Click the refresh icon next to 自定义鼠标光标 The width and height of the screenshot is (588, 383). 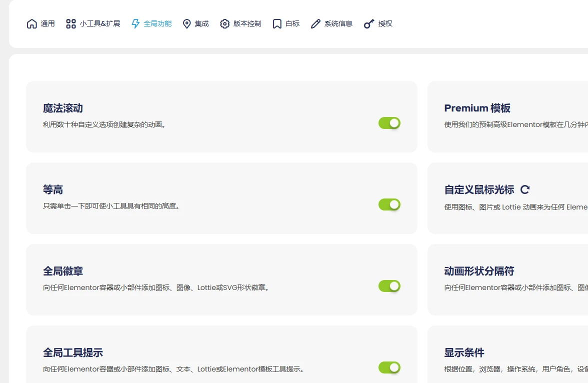524,189
